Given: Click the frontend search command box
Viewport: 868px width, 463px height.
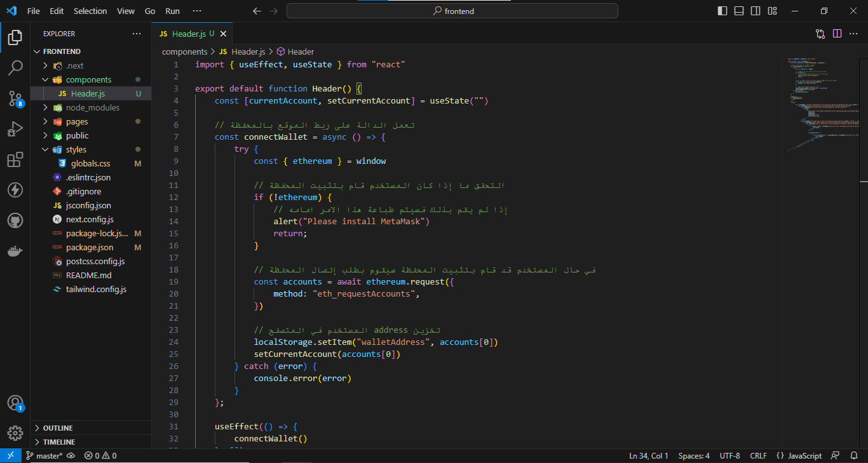Looking at the screenshot, I should [x=452, y=11].
